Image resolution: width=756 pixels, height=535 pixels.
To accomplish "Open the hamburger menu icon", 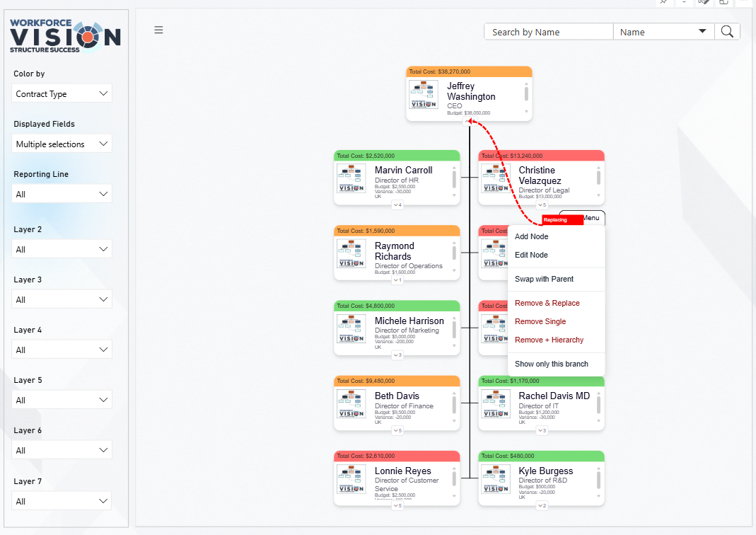I will [x=158, y=30].
